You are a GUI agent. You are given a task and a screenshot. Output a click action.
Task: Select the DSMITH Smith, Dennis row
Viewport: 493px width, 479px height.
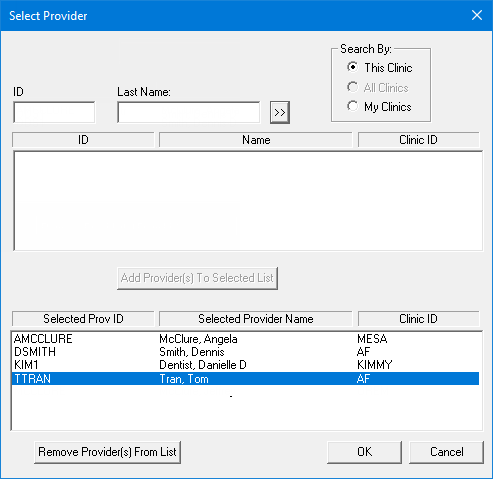tap(246, 352)
